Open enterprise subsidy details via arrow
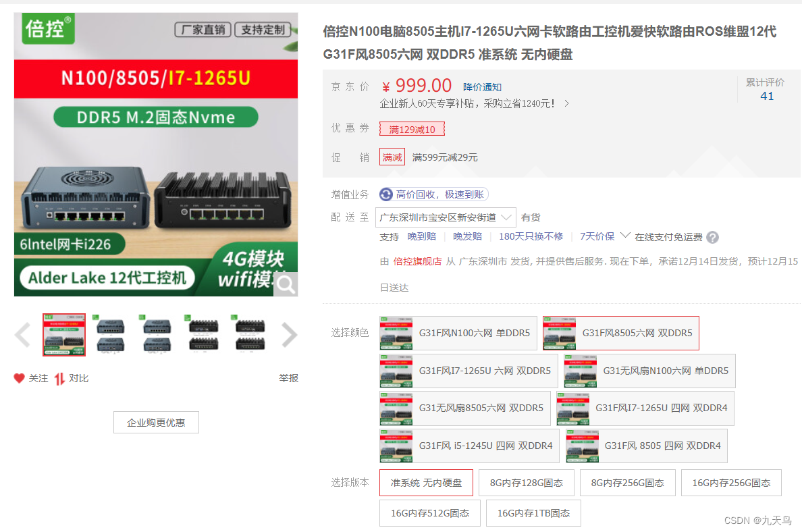This screenshot has width=802, height=532. click(566, 103)
